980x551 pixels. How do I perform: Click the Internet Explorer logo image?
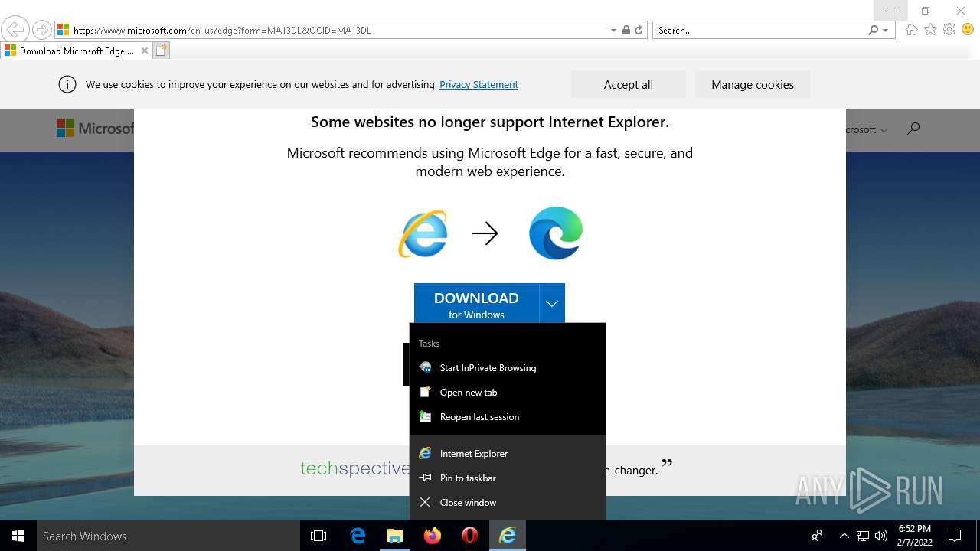(423, 233)
